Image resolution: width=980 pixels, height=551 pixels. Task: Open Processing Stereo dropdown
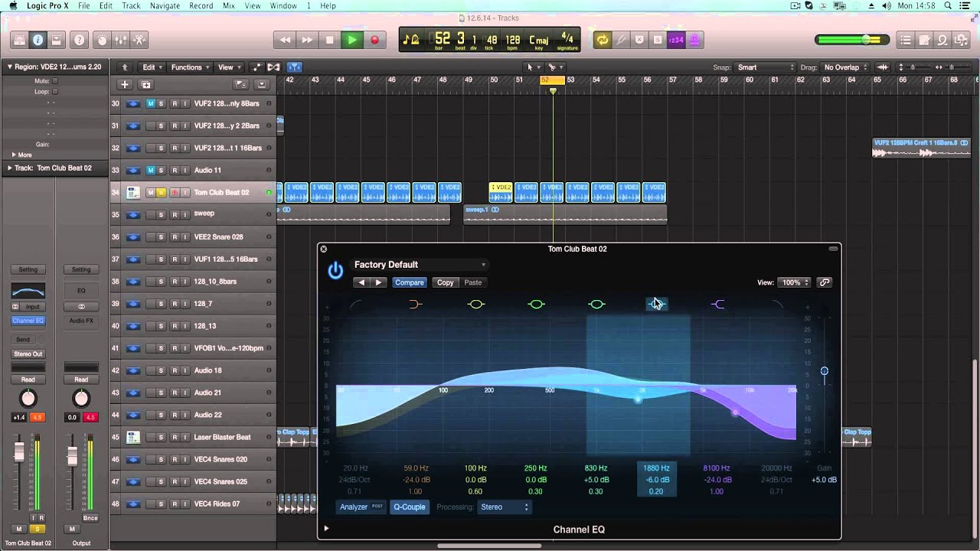(x=504, y=507)
